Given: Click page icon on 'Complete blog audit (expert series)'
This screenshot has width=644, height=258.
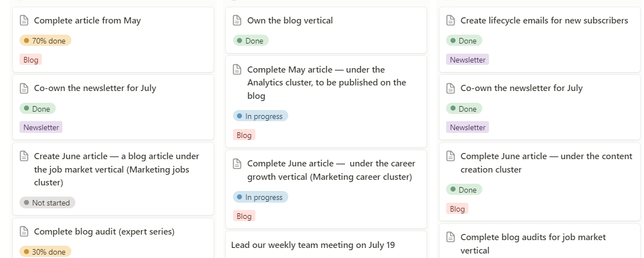Looking at the screenshot, I should 24,232.
